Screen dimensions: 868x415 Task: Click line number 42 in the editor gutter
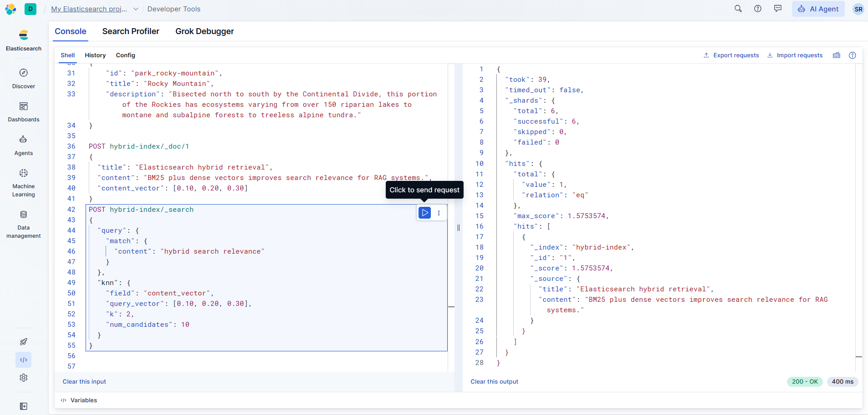pyautogui.click(x=71, y=210)
